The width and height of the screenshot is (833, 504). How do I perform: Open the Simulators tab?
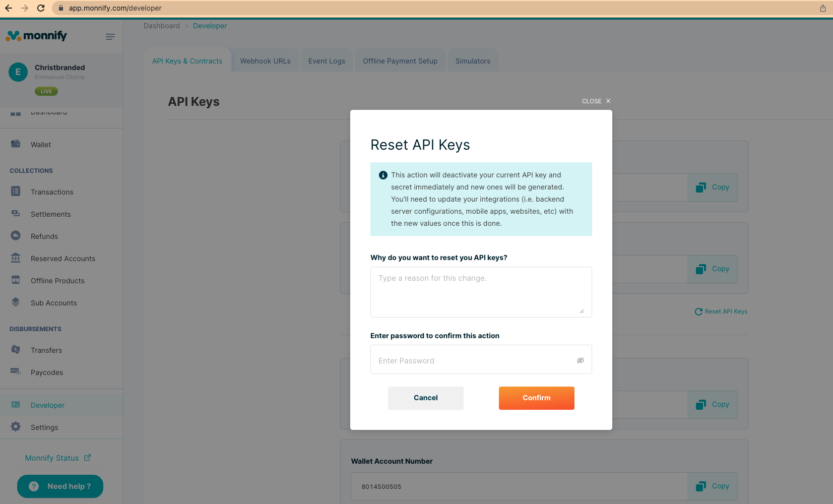(x=472, y=60)
